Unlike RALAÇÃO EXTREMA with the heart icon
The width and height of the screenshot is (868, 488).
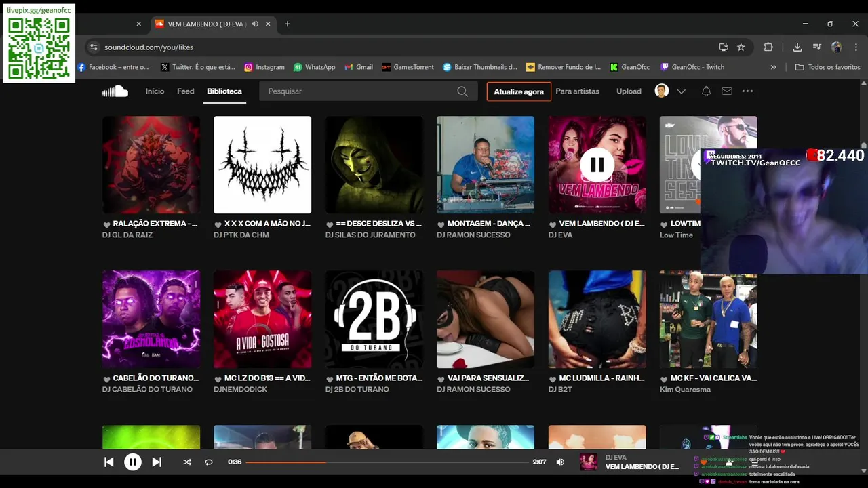pyautogui.click(x=106, y=224)
